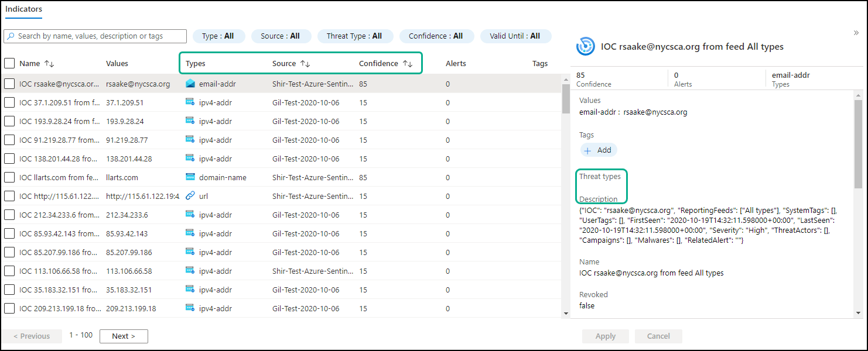Sort by Name column arrows

[49, 64]
